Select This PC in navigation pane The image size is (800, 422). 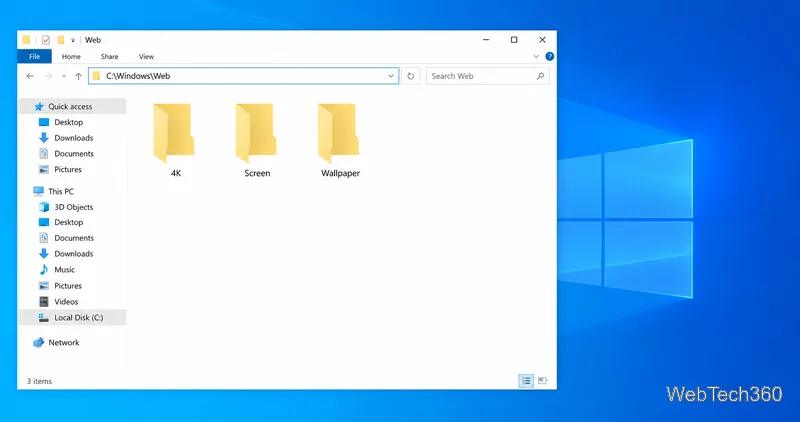[61, 191]
